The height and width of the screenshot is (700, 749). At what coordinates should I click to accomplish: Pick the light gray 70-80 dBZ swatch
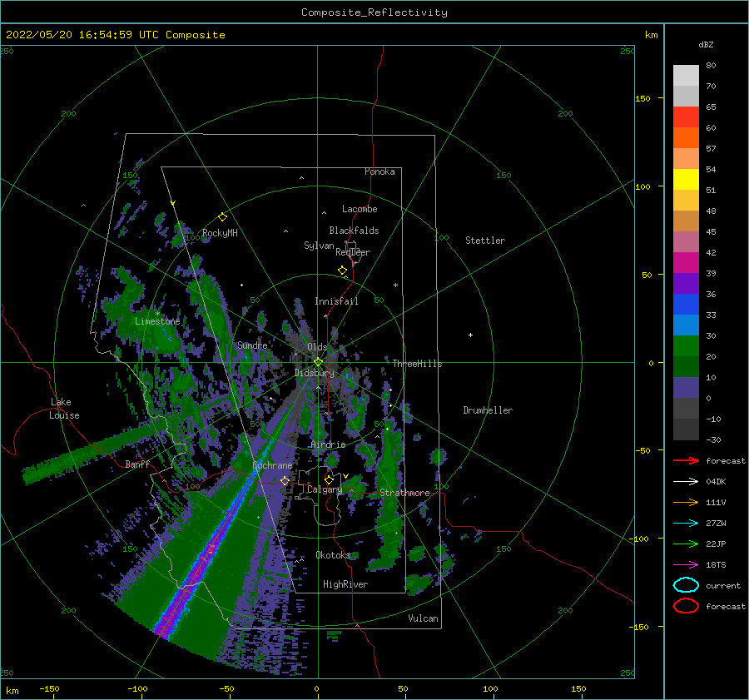(x=686, y=76)
